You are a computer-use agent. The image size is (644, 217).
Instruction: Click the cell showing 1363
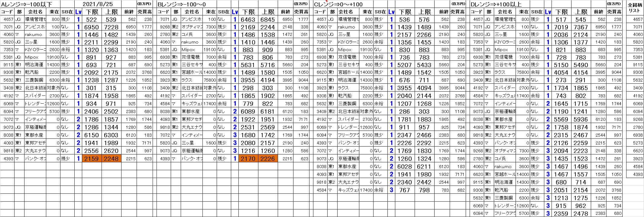click(x=111, y=50)
